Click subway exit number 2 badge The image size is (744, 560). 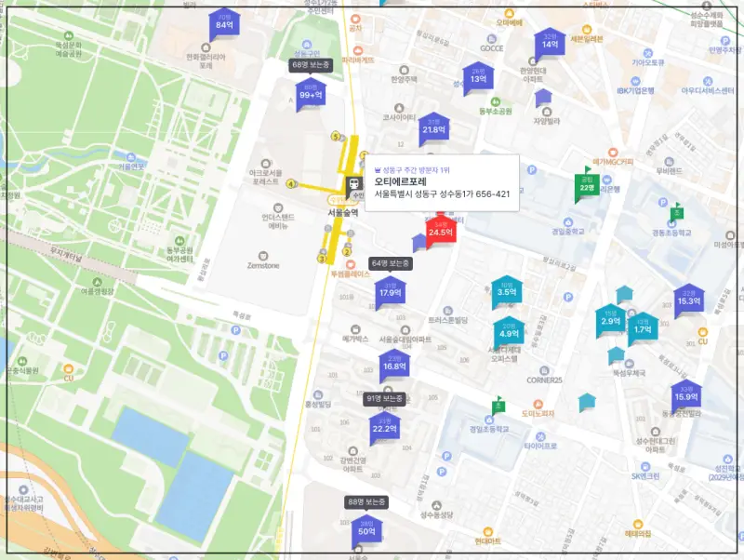(x=347, y=252)
